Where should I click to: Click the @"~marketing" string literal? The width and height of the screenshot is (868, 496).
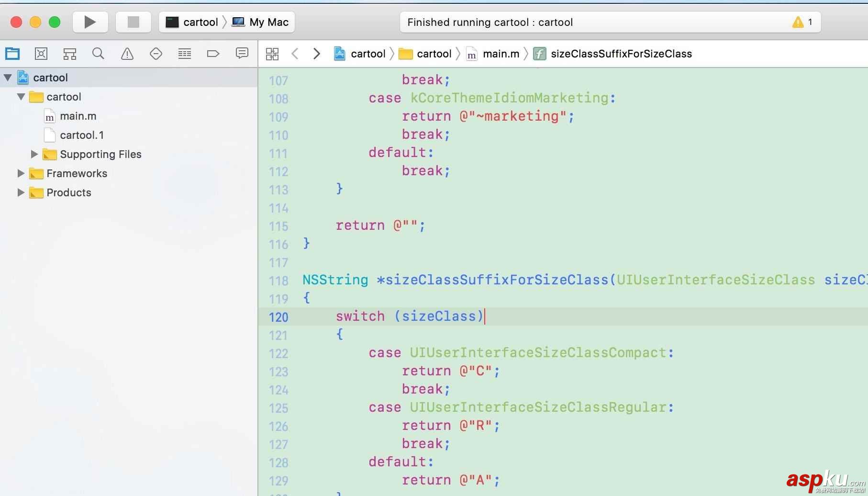(513, 116)
